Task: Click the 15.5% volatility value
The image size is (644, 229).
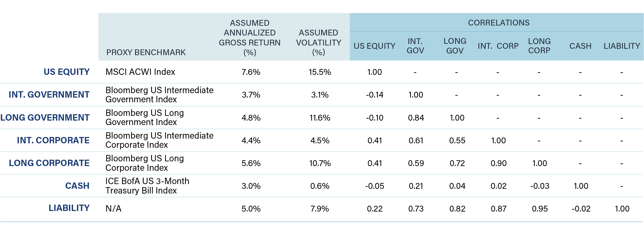Action: (x=320, y=72)
